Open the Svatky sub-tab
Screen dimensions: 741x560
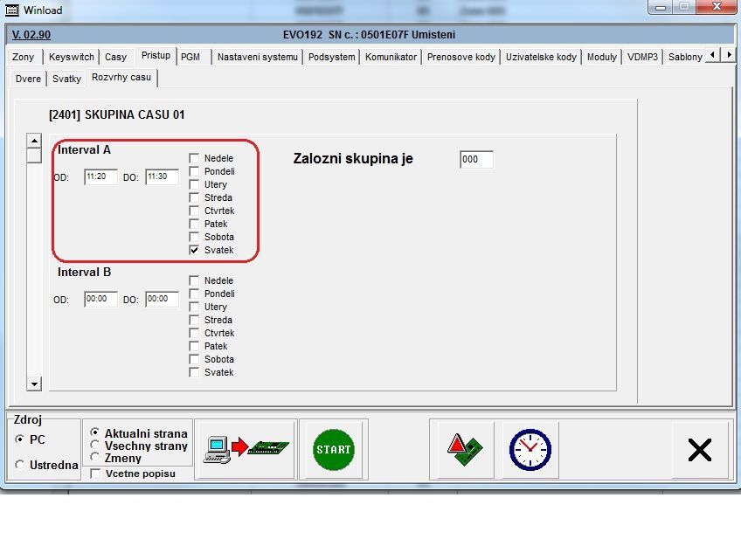[x=66, y=79]
